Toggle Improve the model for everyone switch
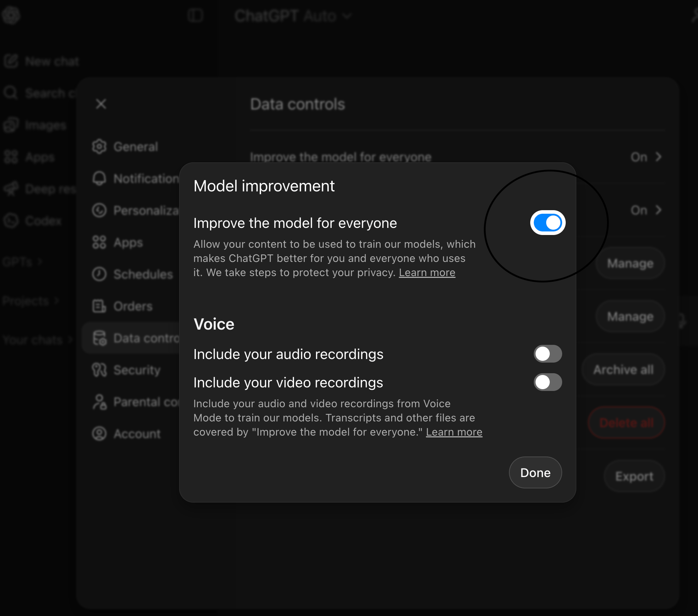This screenshot has height=616, width=698. coord(548,223)
